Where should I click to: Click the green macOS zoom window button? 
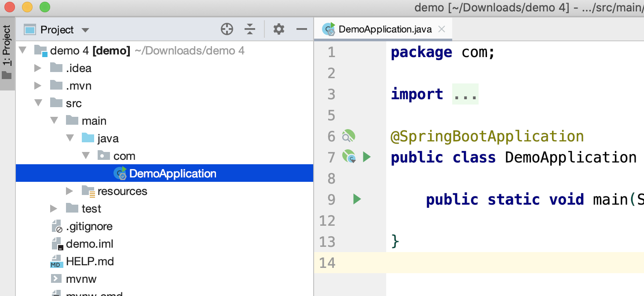(x=44, y=7)
